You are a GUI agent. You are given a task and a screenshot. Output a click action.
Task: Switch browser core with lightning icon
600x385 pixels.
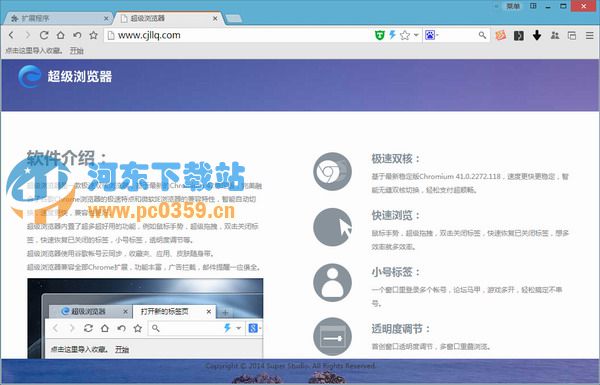[x=392, y=35]
